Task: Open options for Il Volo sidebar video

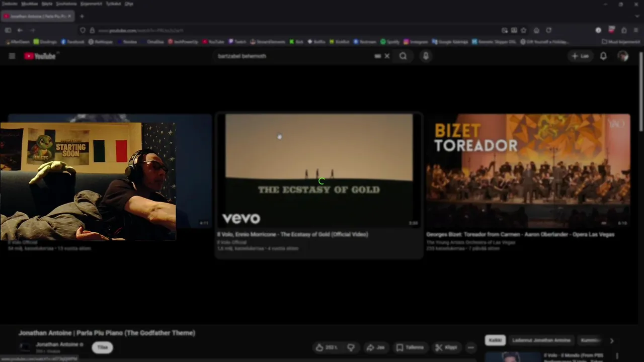Action: coord(617,356)
